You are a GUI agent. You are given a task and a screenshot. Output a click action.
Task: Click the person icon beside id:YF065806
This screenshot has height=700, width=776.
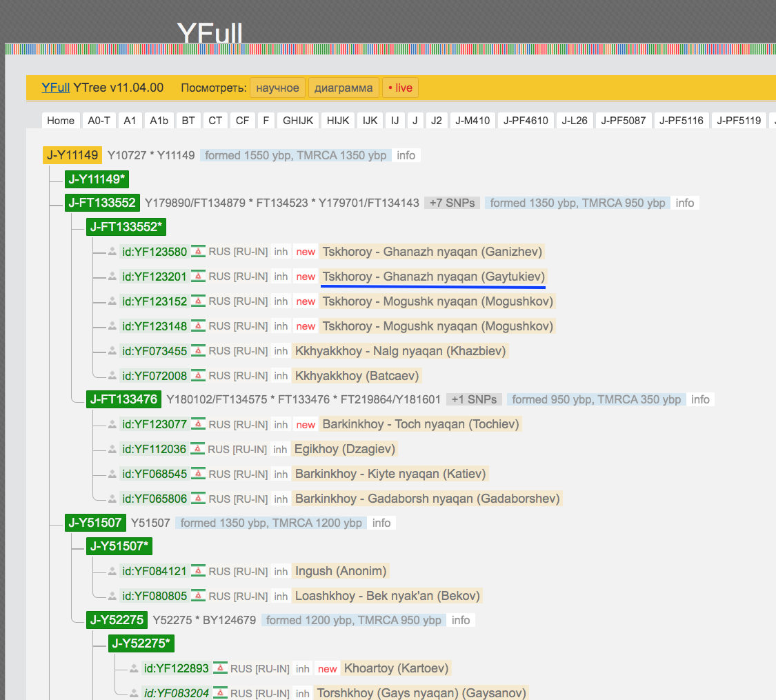[x=112, y=499]
